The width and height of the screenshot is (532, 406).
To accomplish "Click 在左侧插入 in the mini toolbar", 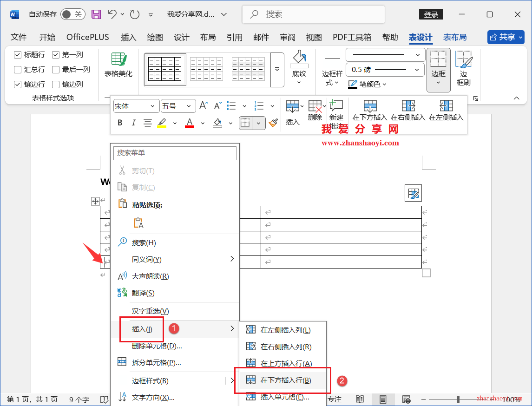I will pos(446,111).
